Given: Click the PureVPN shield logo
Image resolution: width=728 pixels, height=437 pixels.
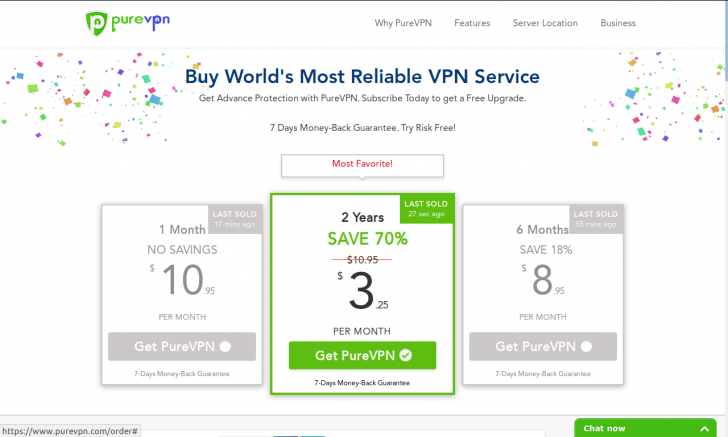Looking at the screenshot, I should click(x=97, y=23).
